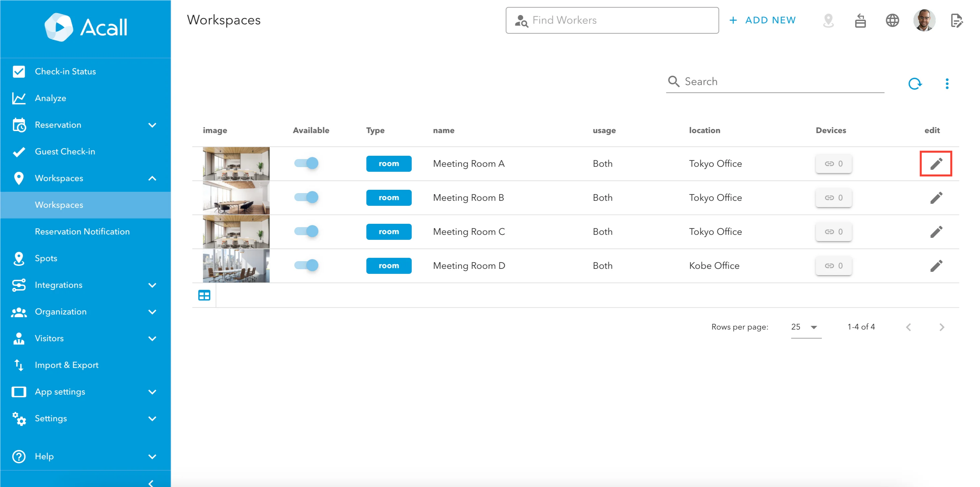
Task: Click Kobe Office location cell
Action: pos(714,266)
